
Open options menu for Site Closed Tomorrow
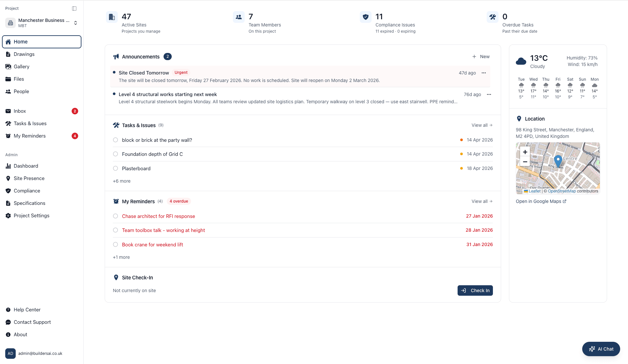click(x=484, y=73)
